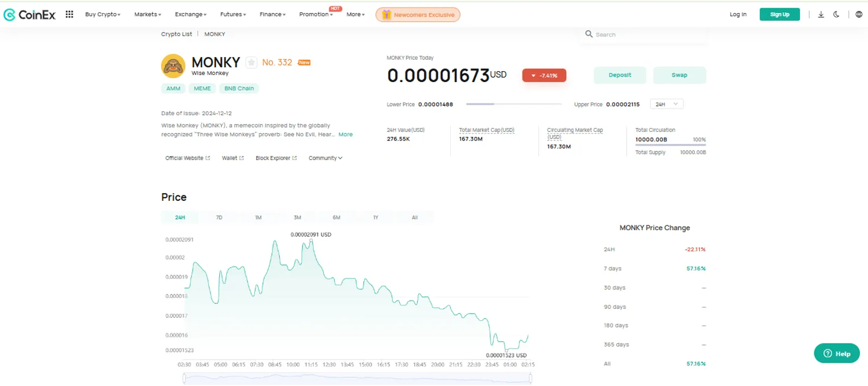
Task: Change the 24H price range dropdown
Action: (x=667, y=104)
